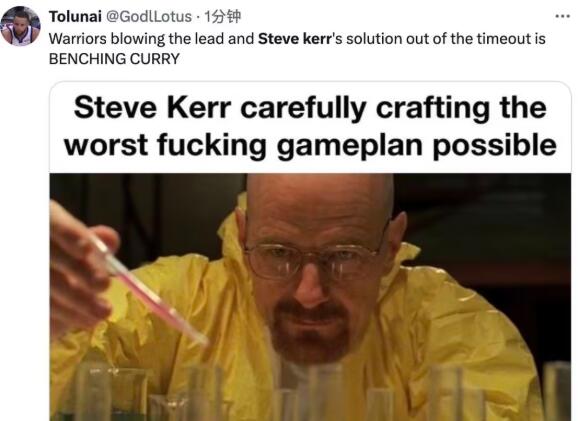Open the three-dot more options menu

563,16
